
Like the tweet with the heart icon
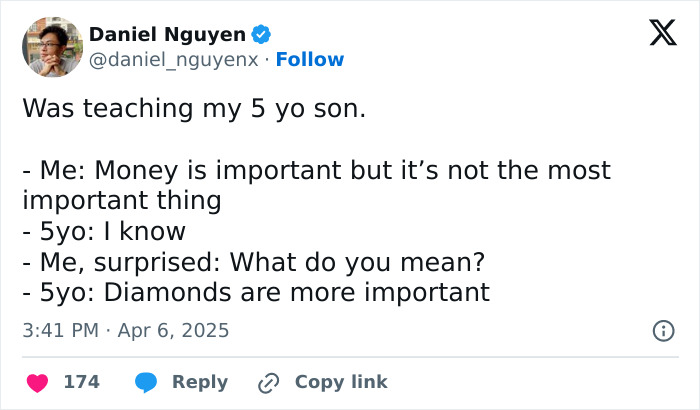[x=37, y=382]
